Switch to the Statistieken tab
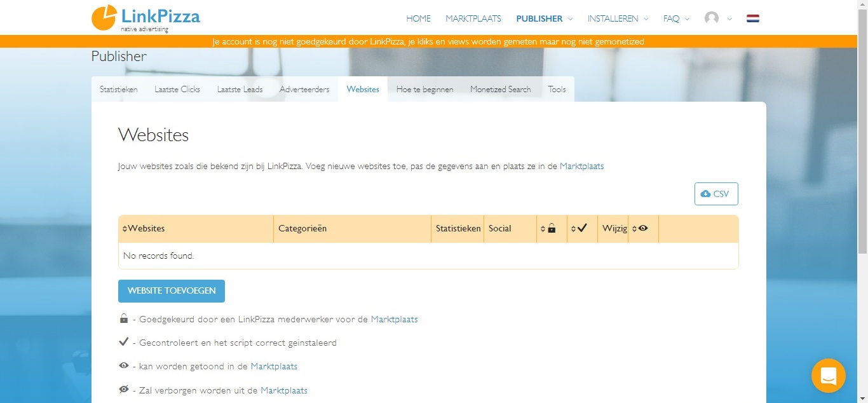The height and width of the screenshot is (403, 868). click(119, 89)
